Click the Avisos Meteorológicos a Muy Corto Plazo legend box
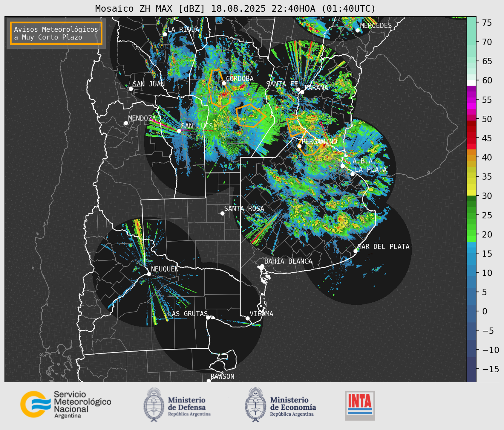Screen dimensions: 504x430 (56, 33)
